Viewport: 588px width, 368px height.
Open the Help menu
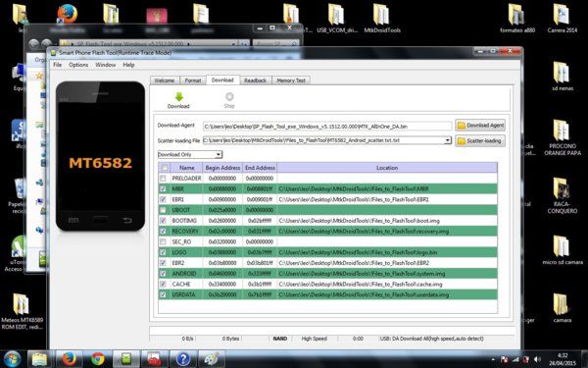point(128,65)
